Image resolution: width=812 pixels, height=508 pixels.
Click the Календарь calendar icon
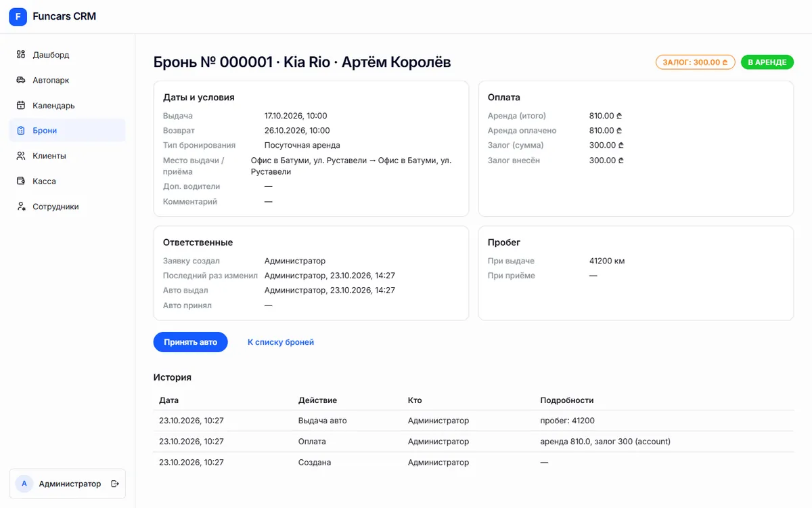[x=21, y=106]
